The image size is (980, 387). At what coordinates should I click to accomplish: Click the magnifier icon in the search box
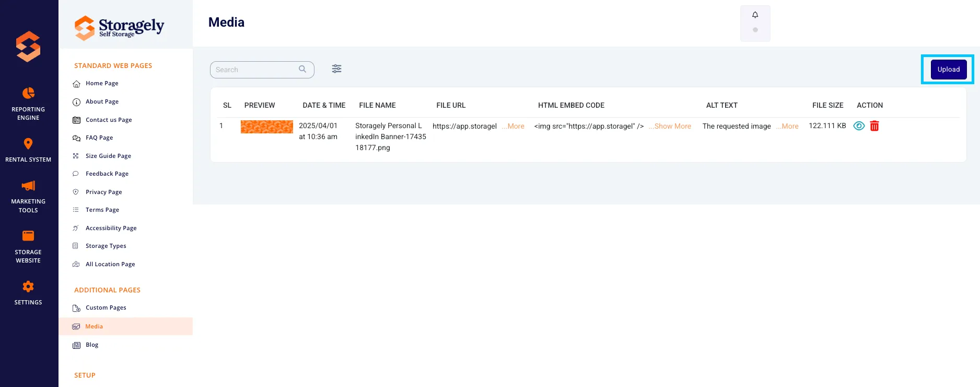(x=302, y=69)
